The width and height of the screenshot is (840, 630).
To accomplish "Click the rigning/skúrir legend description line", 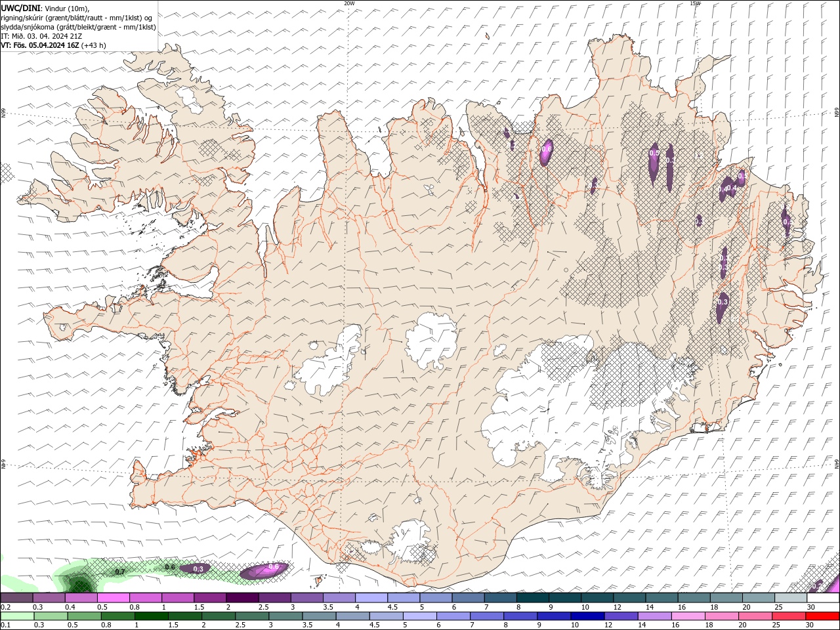I will pyautogui.click(x=78, y=18).
